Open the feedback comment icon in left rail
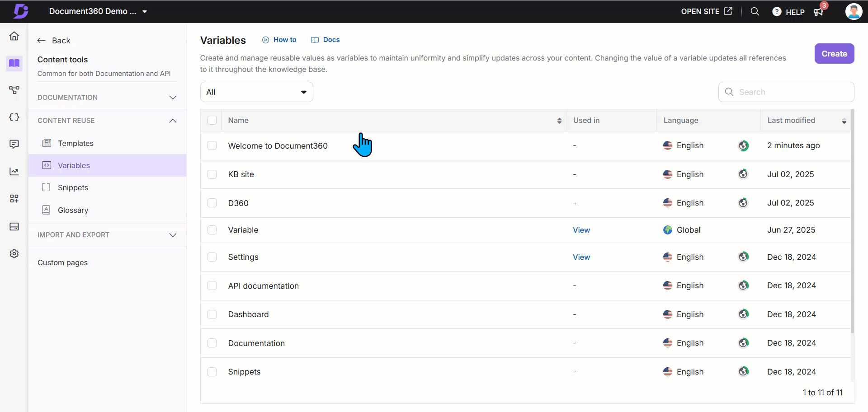The image size is (868, 412). pos(14,144)
